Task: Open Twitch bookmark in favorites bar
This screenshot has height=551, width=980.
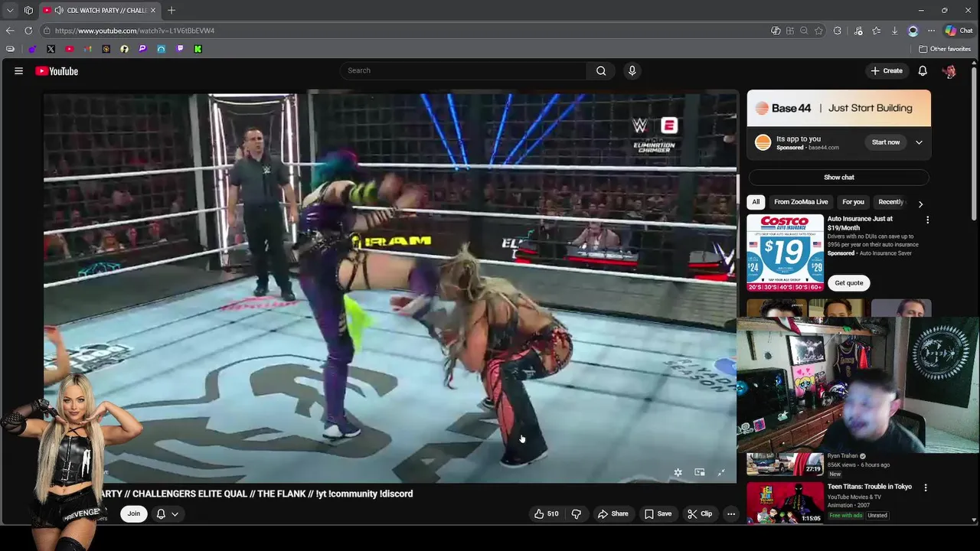Action: pyautogui.click(x=180, y=49)
